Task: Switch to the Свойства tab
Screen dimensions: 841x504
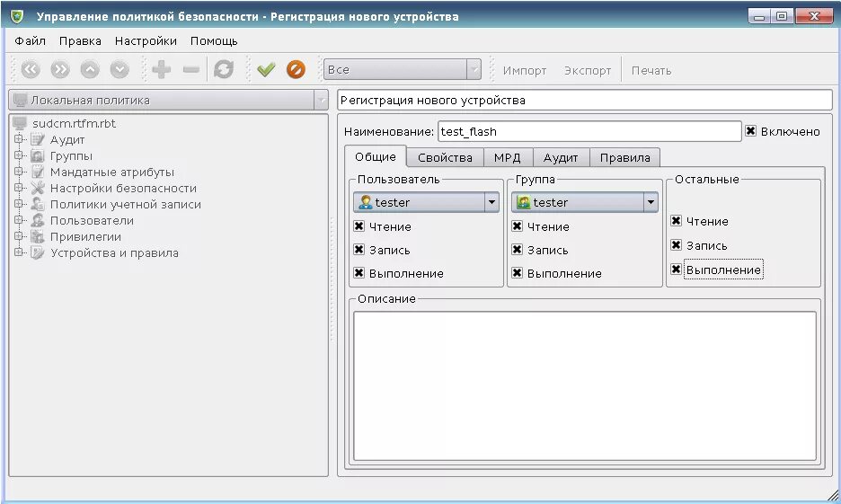Action: click(445, 157)
